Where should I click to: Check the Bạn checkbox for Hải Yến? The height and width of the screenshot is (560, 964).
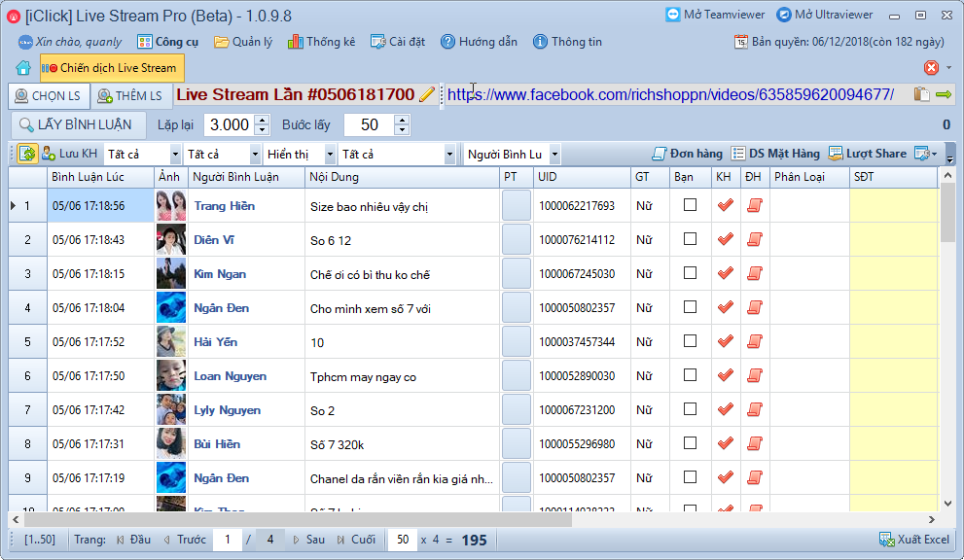point(690,341)
